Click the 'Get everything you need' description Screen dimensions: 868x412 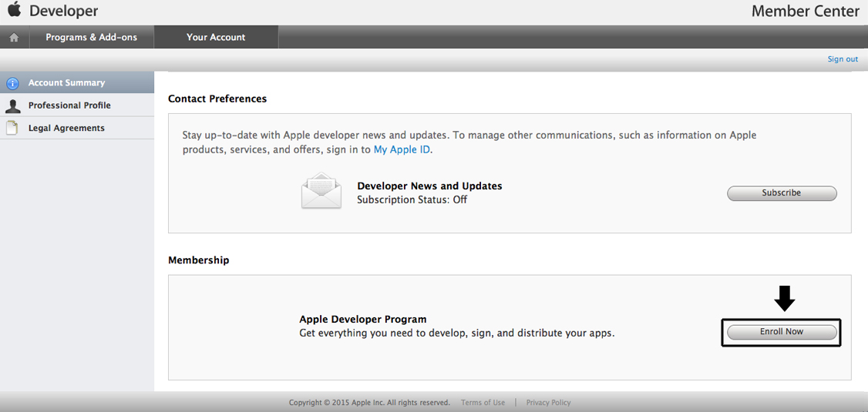[x=457, y=333]
